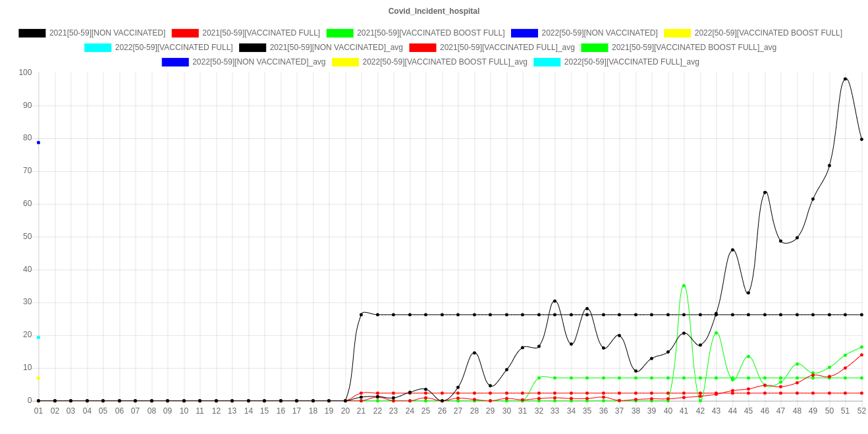This screenshot has width=868, height=434.
Task: Toggle the 2021[50-59][NON VACCINATED] legend label
Action: (107, 33)
